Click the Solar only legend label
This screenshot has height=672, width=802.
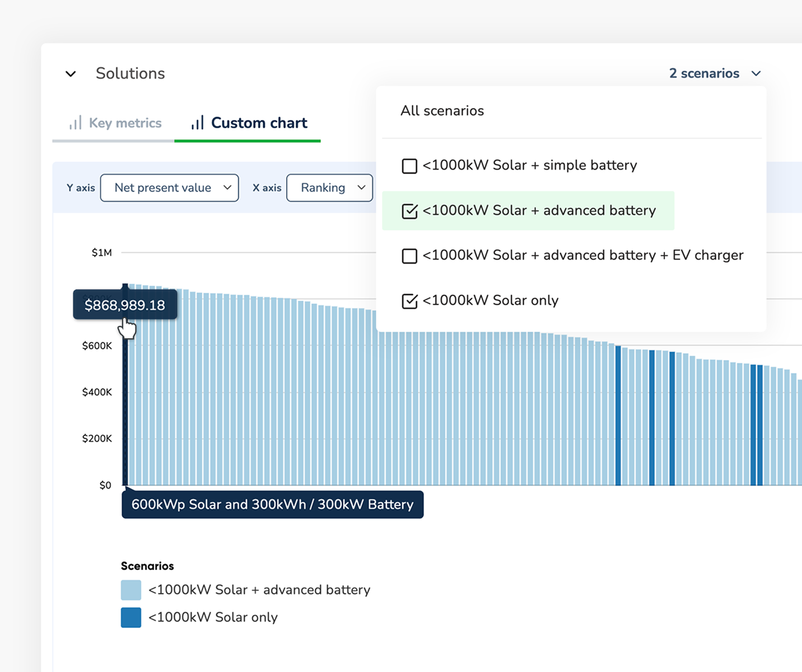point(213,618)
